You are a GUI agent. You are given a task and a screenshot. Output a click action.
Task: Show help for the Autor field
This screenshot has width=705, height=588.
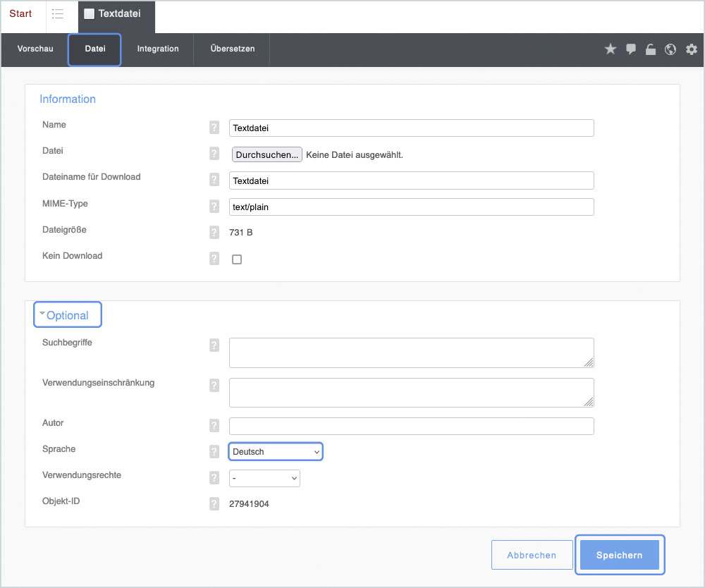[214, 426]
